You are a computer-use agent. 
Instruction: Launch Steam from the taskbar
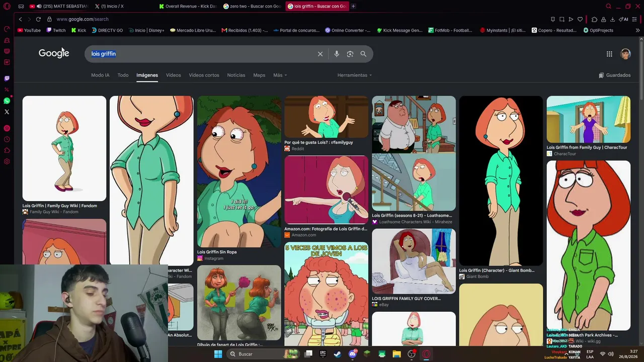pos(337,354)
